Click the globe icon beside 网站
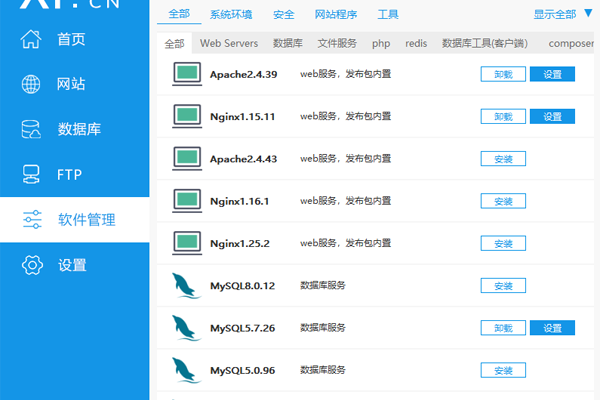 click(32, 84)
